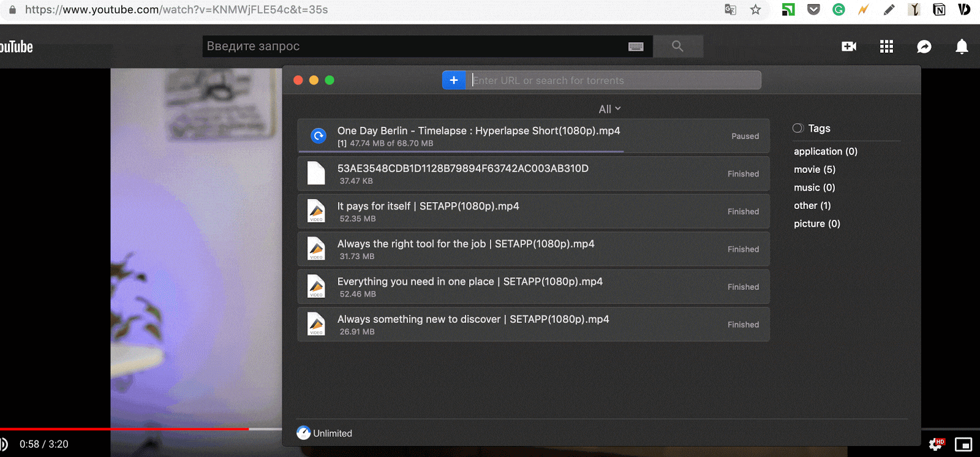Select It pays for itself SETAPP file name
Screen dimensions: 980x457
(x=428, y=206)
